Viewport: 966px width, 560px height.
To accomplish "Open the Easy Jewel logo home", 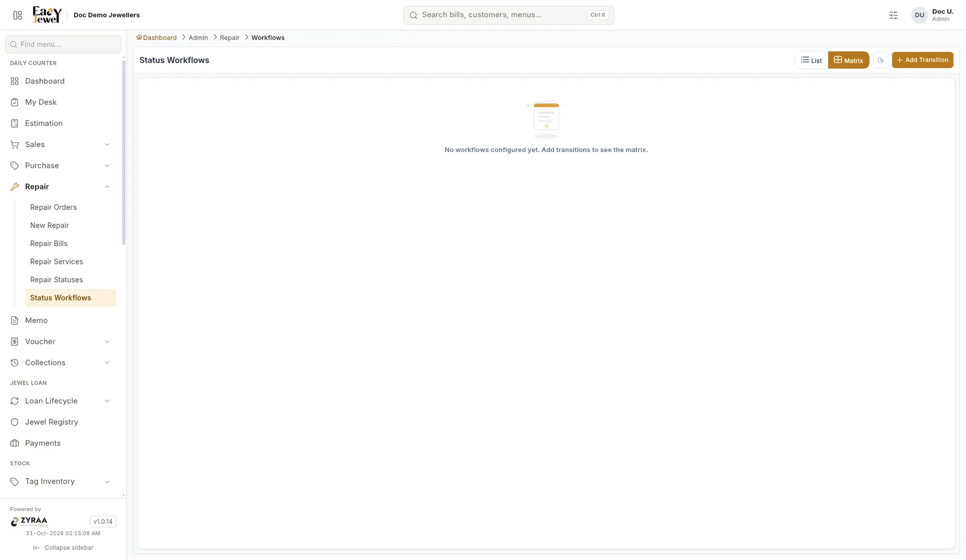I will click(x=47, y=15).
